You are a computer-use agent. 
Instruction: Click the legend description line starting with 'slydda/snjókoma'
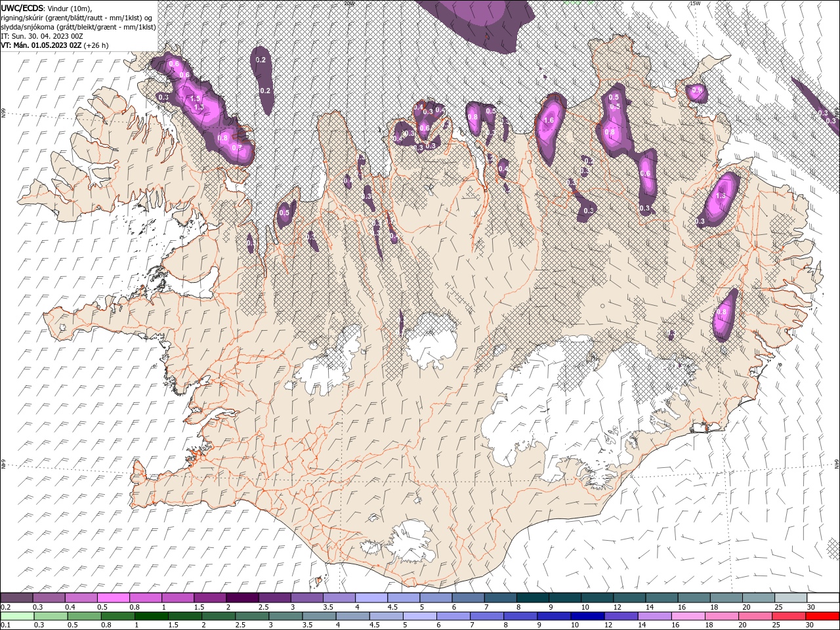coord(77,27)
